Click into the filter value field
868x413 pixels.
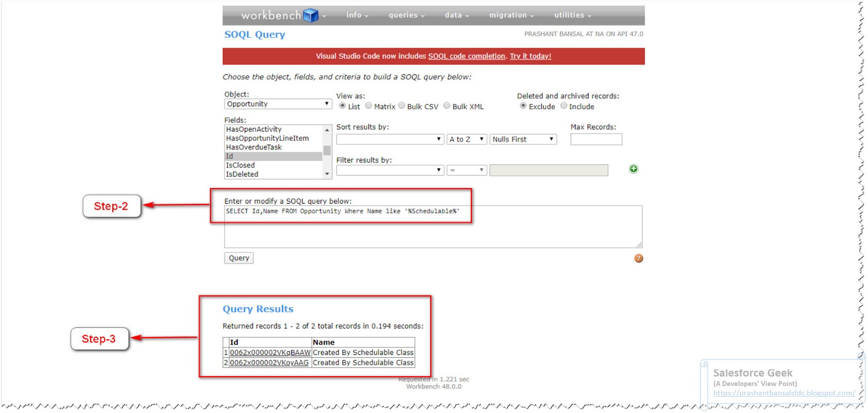[548, 170]
